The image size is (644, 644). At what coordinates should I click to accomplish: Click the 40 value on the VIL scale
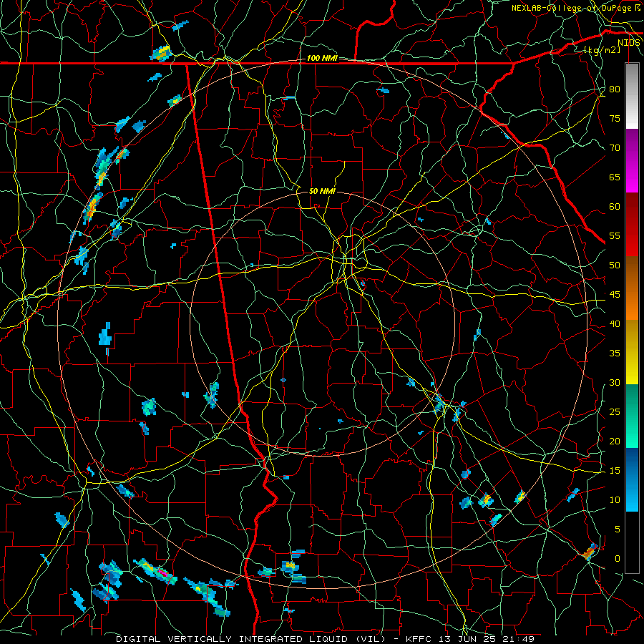coord(615,324)
